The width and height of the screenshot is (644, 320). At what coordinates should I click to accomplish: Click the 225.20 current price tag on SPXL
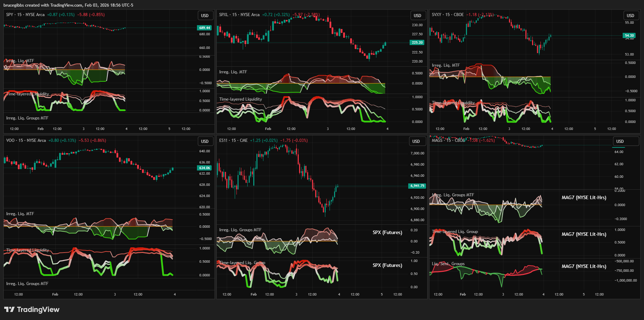coord(417,43)
